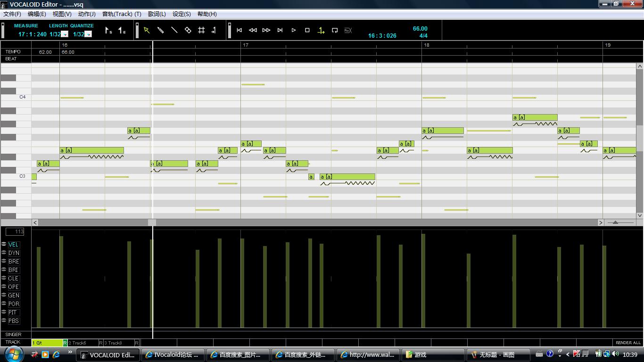Adjust the horizontal zoom slider
The width and height of the screenshot is (644, 362).
(x=615, y=222)
